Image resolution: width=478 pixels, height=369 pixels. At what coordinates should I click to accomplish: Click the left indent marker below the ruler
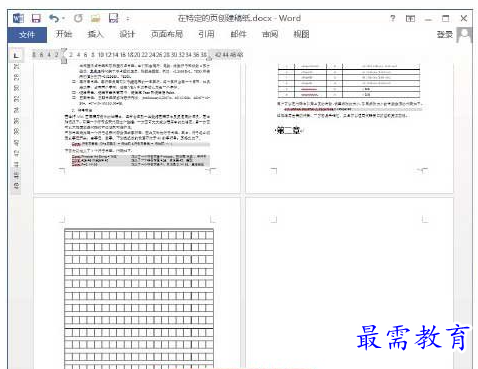point(64,60)
